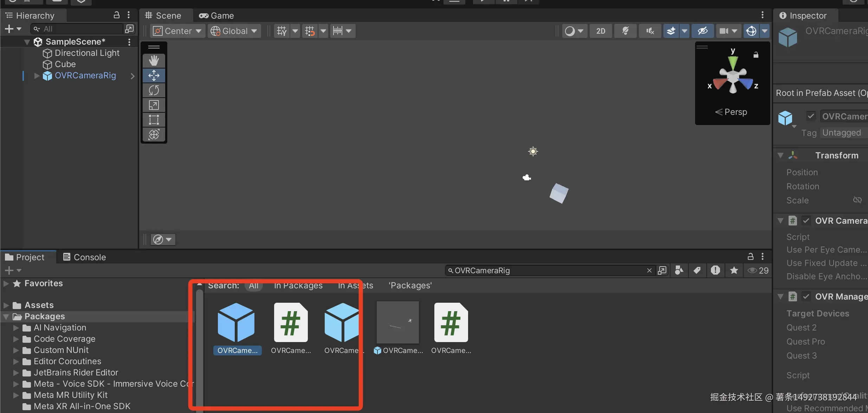The height and width of the screenshot is (413, 868).
Task: Toggle scene lighting icon
Action: 625,31
